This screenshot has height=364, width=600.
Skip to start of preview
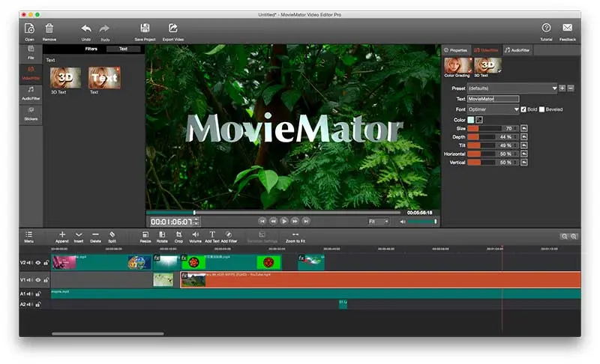click(262, 221)
